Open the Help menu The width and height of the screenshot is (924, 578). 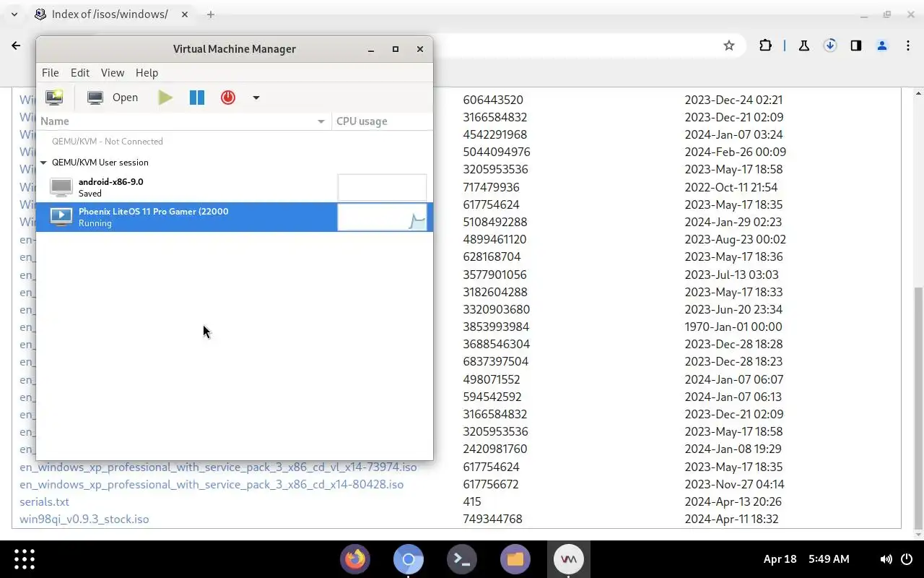tap(147, 73)
